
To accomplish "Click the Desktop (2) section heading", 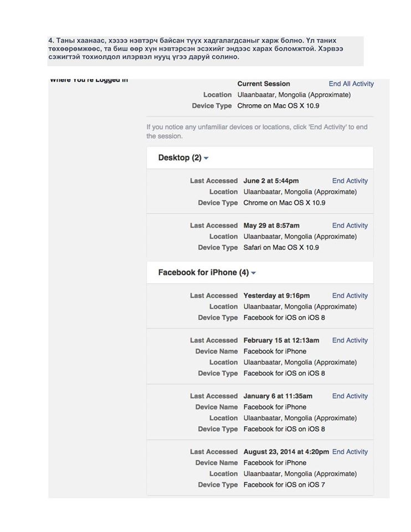I will point(179,158).
